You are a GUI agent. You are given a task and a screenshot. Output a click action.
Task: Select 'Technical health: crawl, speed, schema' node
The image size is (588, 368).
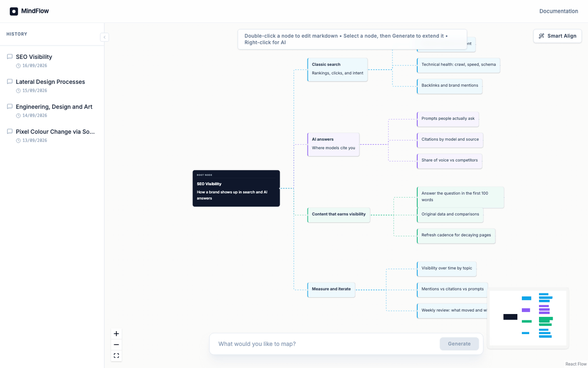pyautogui.click(x=459, y=65)
